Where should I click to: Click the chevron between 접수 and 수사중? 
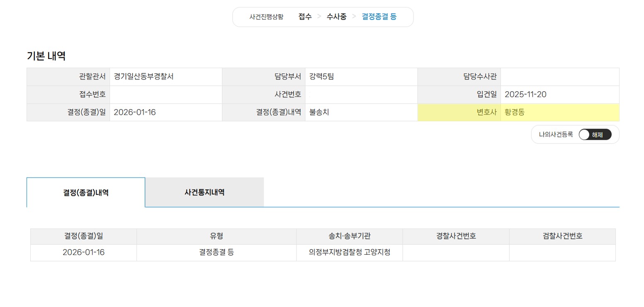pyautogui.click(x=319, y=17)
